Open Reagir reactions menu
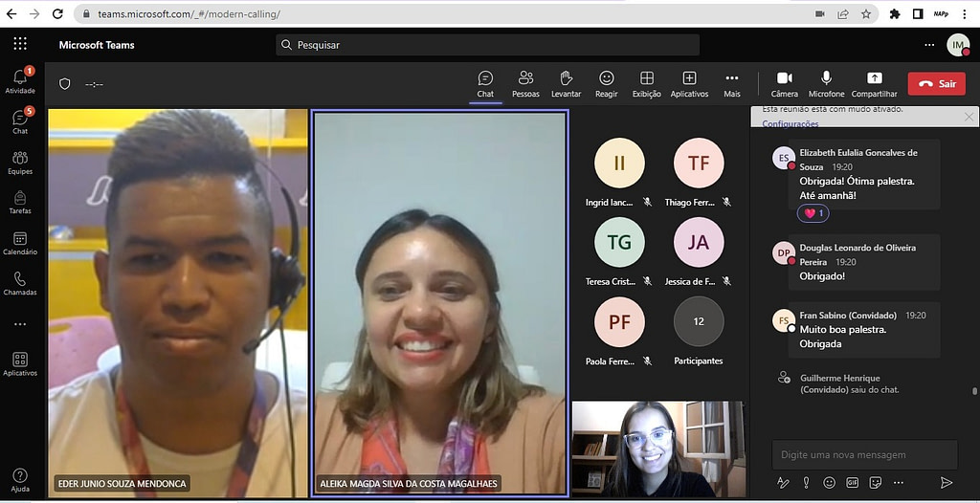 (606, 84)
